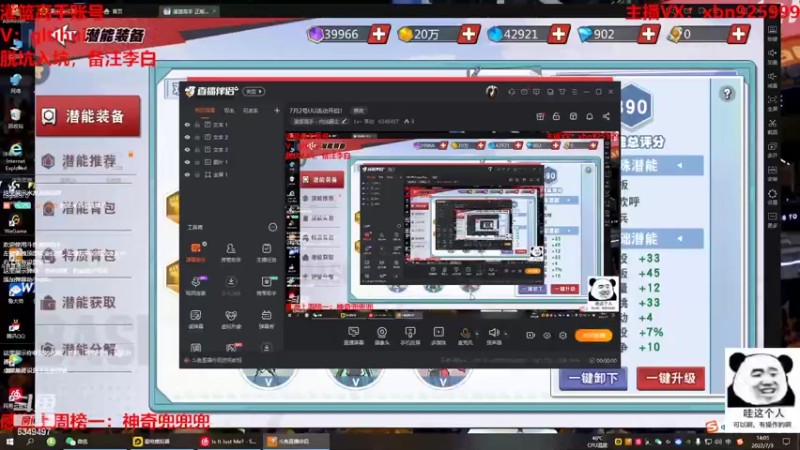Click the red 一键升级 button
The width and height of the screenshot is (800, 450).
[x=670, y=379]
